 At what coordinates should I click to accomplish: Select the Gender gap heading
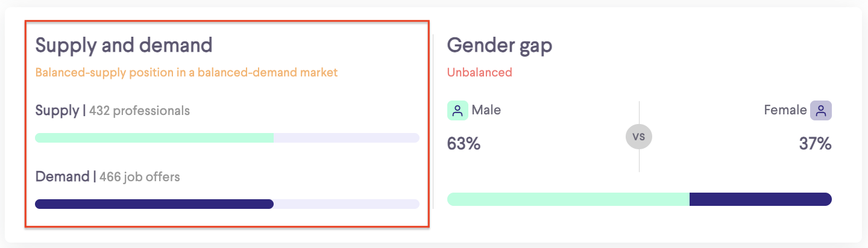click(500, 45)
